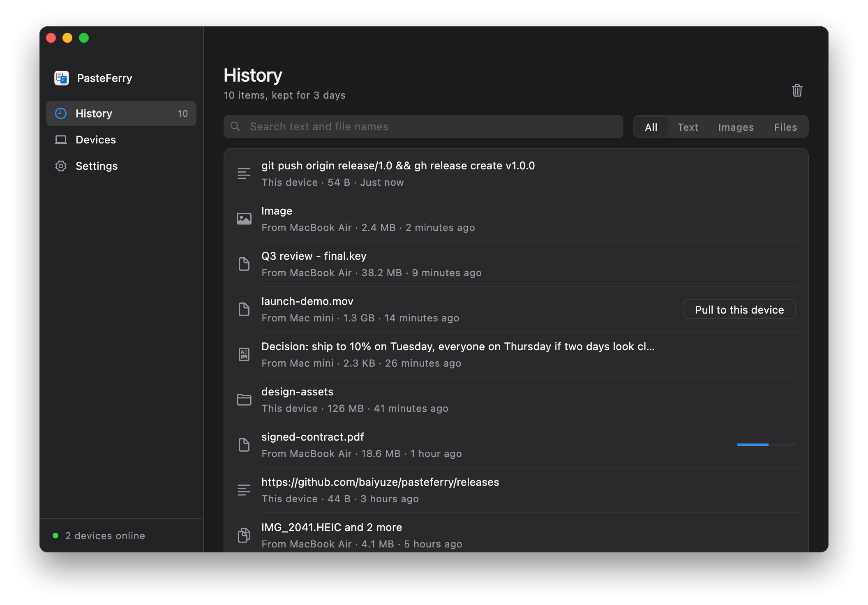Viewport: 868px width, 605px height.
Task: Select the git push origin release/1.0 text
Action: click(398, 166)
